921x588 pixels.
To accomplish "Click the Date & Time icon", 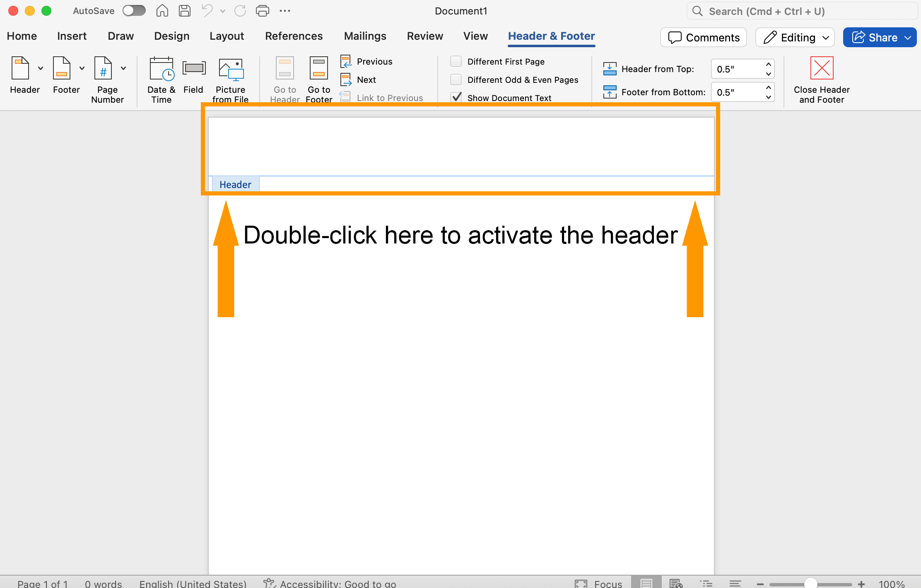I will pyautogui.click(x=161, y=69).
